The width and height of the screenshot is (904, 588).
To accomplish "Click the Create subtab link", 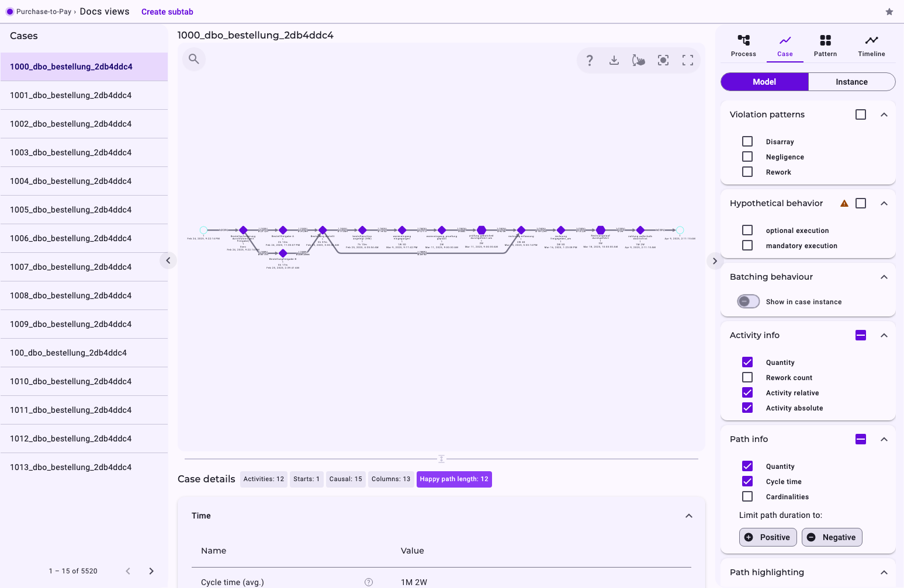I will (167, 12).
